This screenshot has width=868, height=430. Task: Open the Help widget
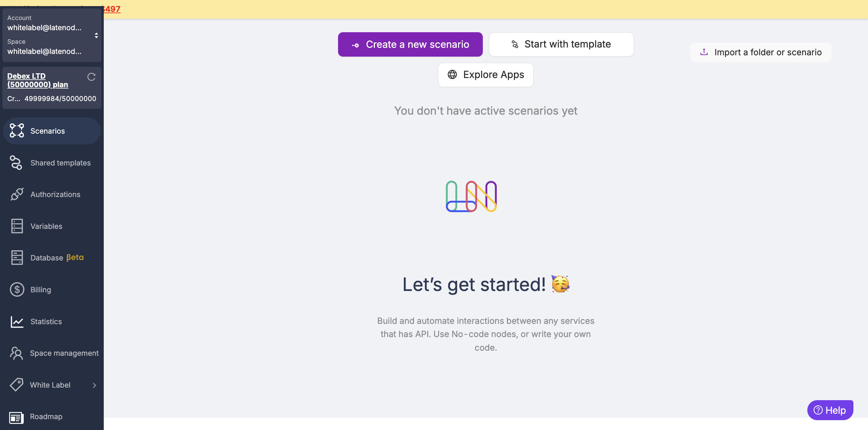tap(830, 410)
